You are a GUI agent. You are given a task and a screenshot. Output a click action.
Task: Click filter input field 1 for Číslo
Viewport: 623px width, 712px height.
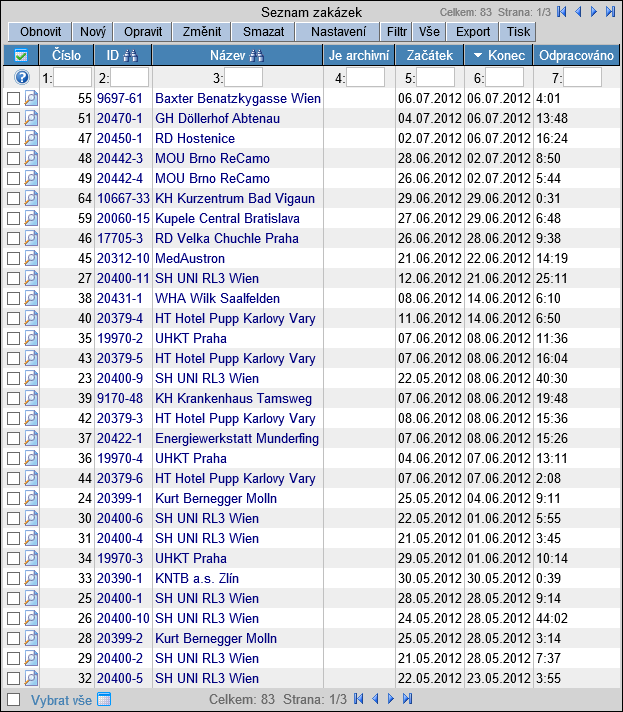pos(72,78)
